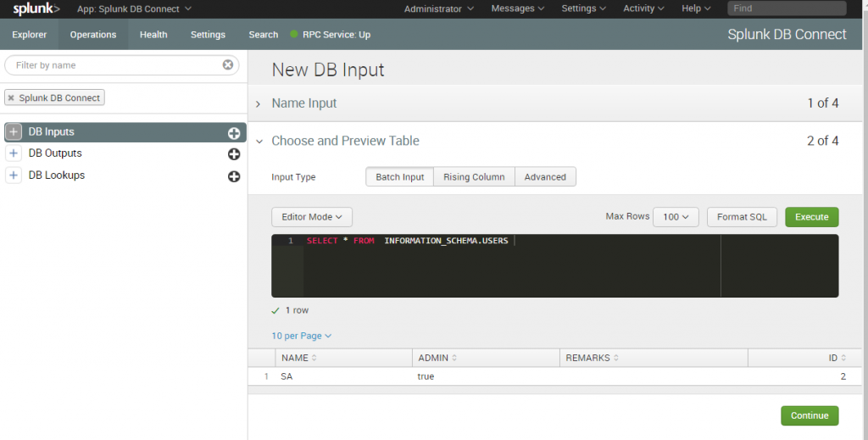The height and width of the screenshot is (440, 868).
Task: Click the Format SQL button
Action: pos(742,217)
